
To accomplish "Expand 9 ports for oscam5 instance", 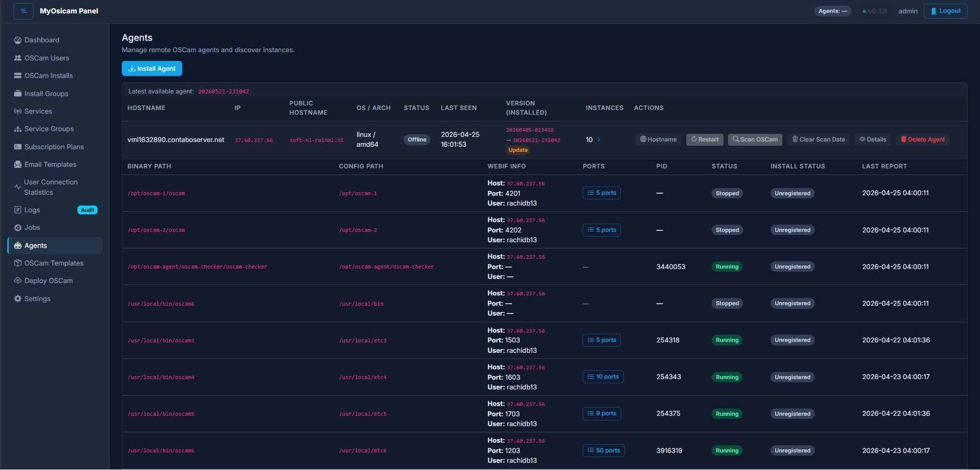I will [x=602, y=414].
